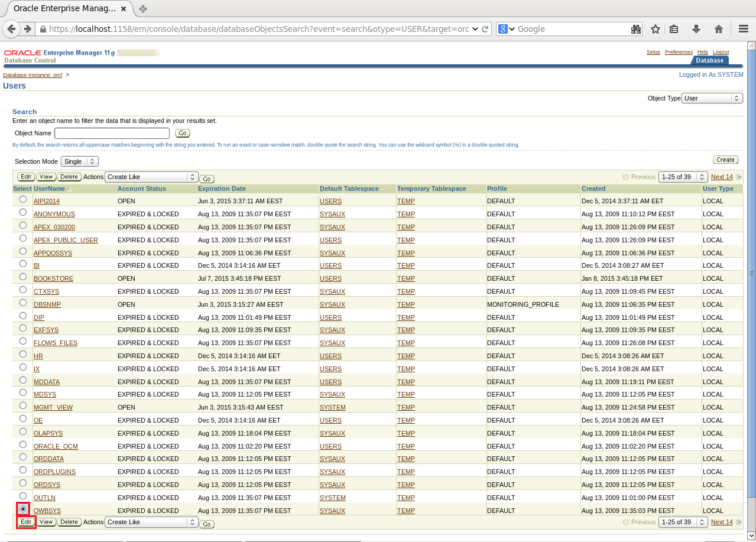The image size is (756, 542).
Task: Click the Google search engine icon
Action: click(503, 29)
